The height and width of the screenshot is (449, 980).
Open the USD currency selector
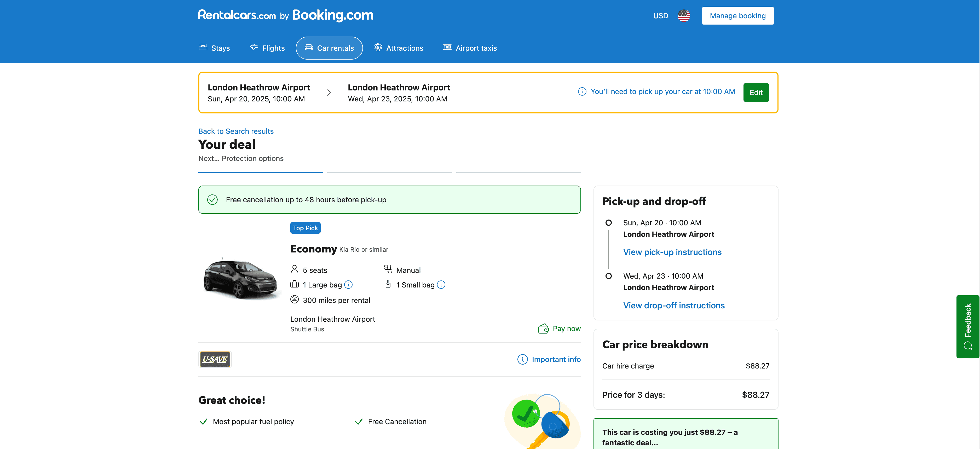point(660,16)
